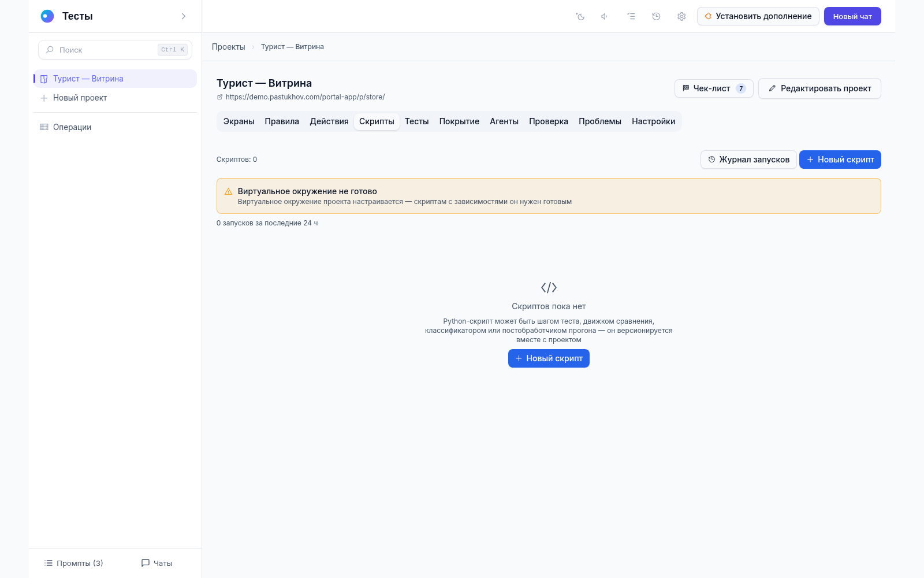The height and width of the screenshot is (578, 924).
Task: Open Чаты at the sidebar bottom
Action: [157, 563]
